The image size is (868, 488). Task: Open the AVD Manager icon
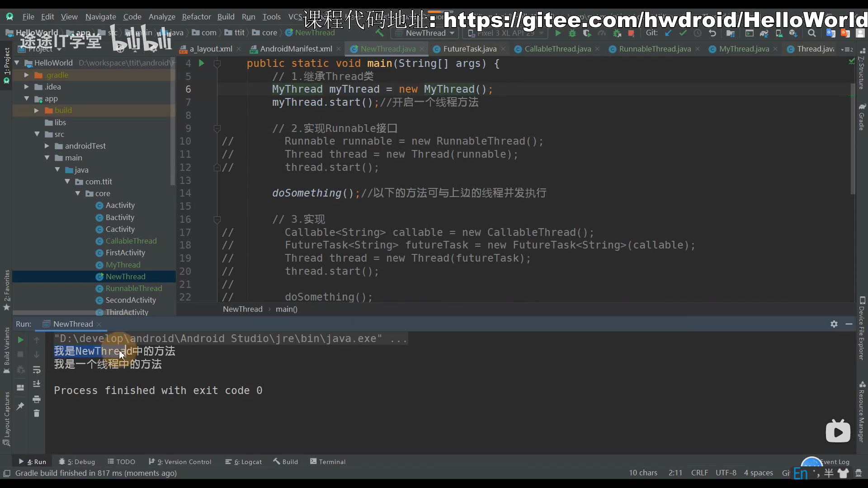pos(779,33)
